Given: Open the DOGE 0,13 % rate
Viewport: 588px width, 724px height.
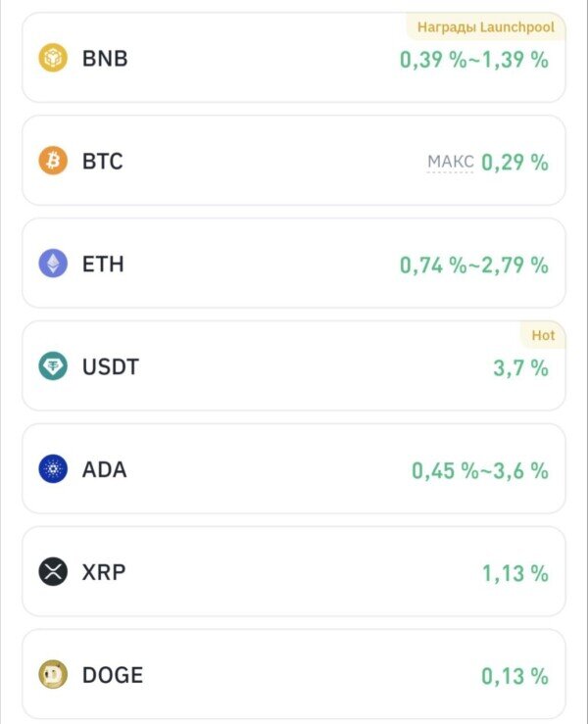Looking at the screenshot, I should pyautogui.click(x=514, y=676).
